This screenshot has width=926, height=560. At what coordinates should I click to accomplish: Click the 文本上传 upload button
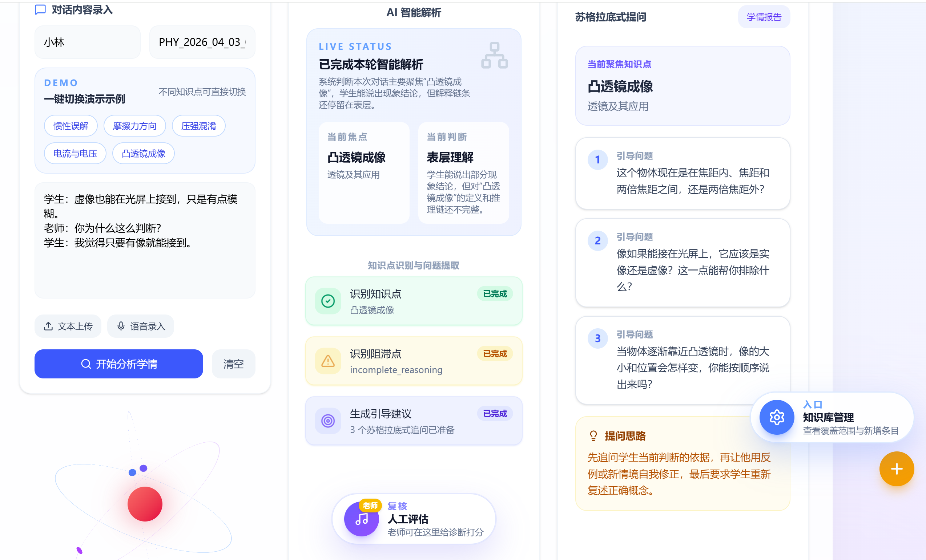click(68, 326)
